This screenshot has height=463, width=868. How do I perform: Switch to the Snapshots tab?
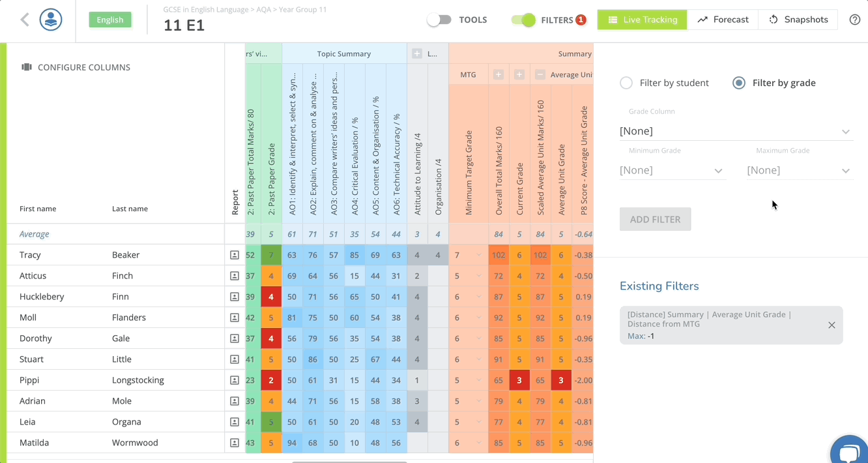798,20
